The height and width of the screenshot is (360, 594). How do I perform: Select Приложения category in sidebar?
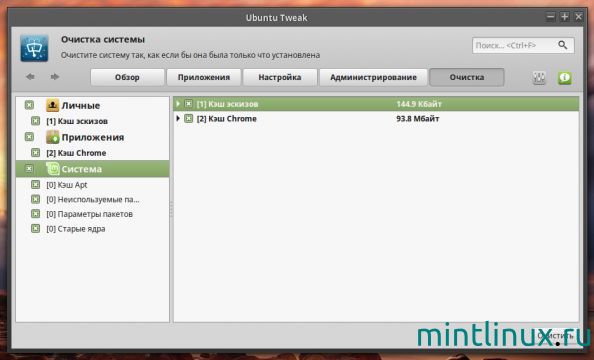click(x=92, y=137)
